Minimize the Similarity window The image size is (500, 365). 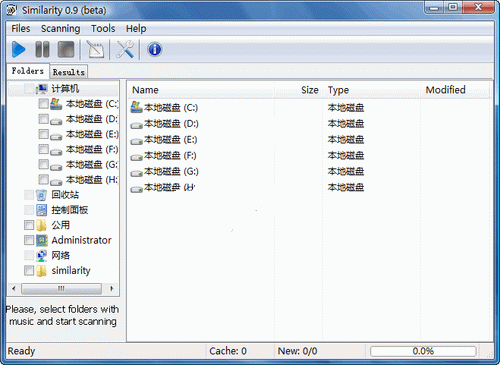click(434, 8)
